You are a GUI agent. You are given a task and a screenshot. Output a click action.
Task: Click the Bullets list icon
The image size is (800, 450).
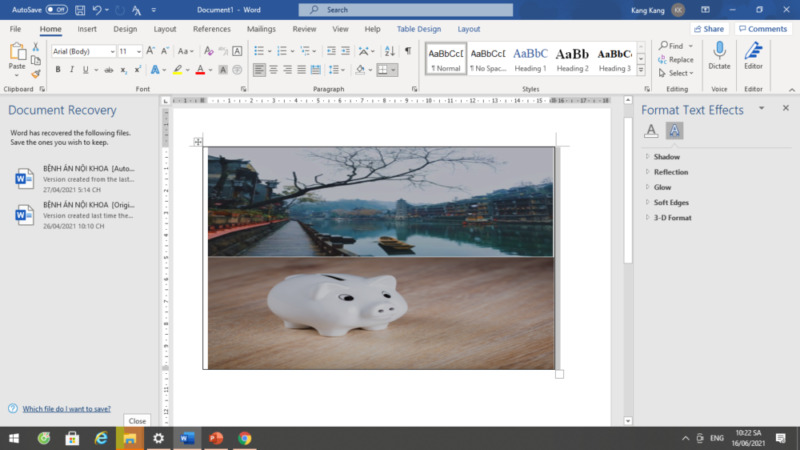(259, 51)
